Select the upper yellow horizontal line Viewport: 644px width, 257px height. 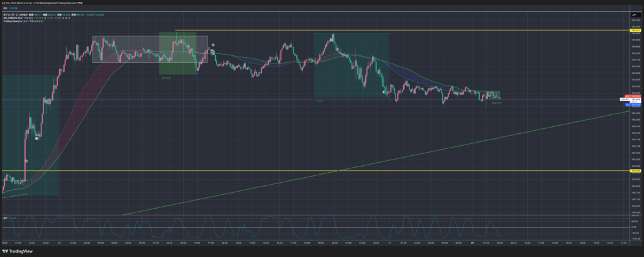tap(377, 30)
